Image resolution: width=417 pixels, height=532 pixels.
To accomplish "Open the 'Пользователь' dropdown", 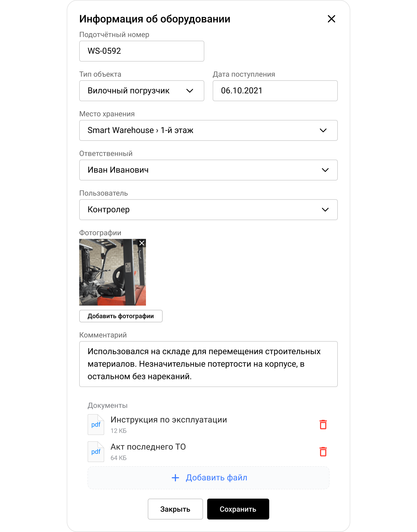I will [325, 210].
